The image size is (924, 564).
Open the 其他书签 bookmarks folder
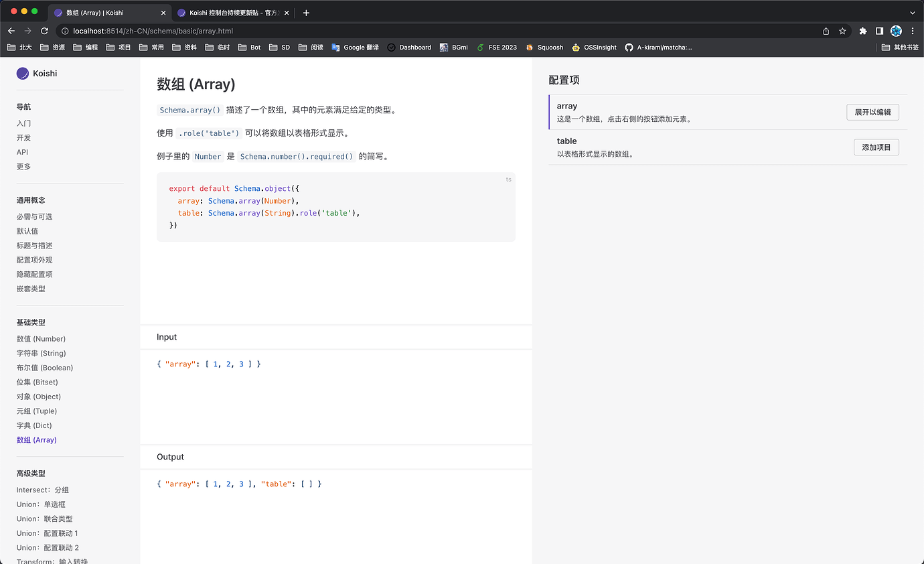coord(900,48)
